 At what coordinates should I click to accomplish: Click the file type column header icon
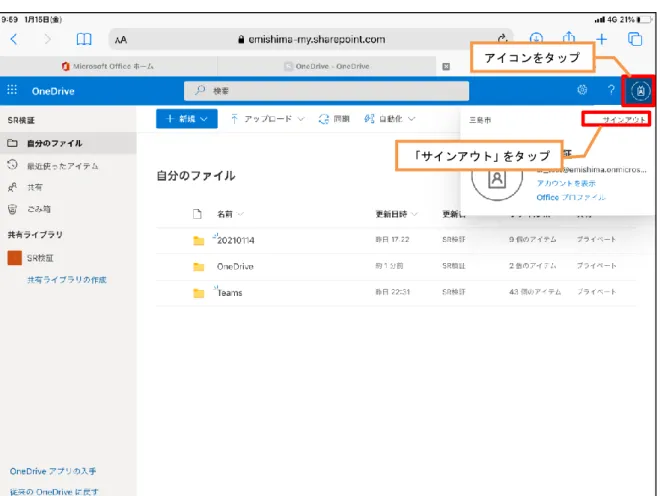197,214
